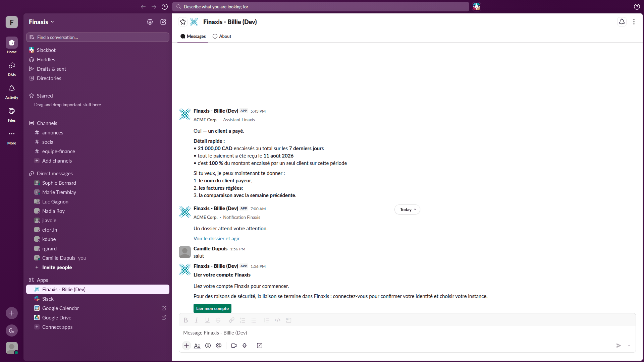Open the history clock icon
644x362 pixels.
click(x=165, y=7)
